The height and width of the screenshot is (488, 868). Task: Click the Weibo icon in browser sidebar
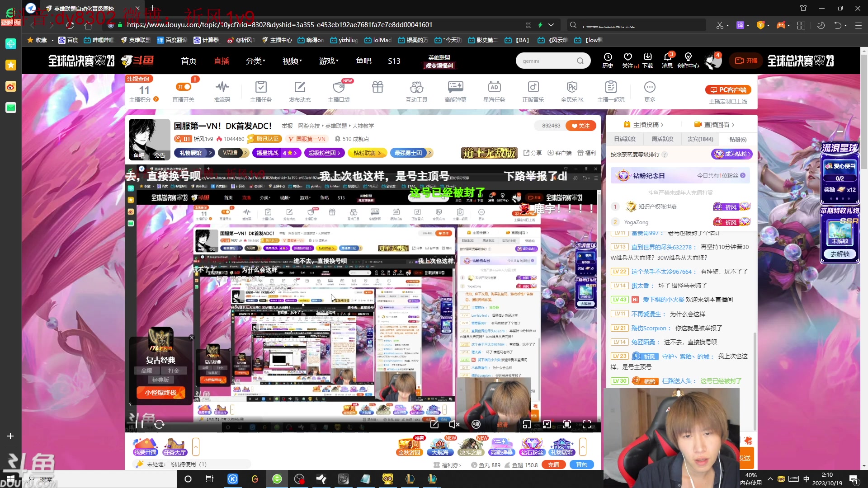(x=11, y=86)
